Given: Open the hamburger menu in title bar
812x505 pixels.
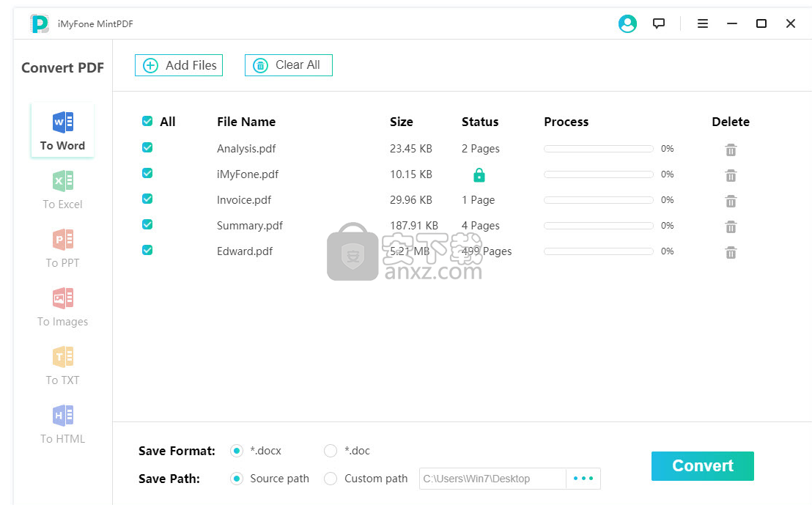Looking at the screenshot, I should [x=702, y=23].
